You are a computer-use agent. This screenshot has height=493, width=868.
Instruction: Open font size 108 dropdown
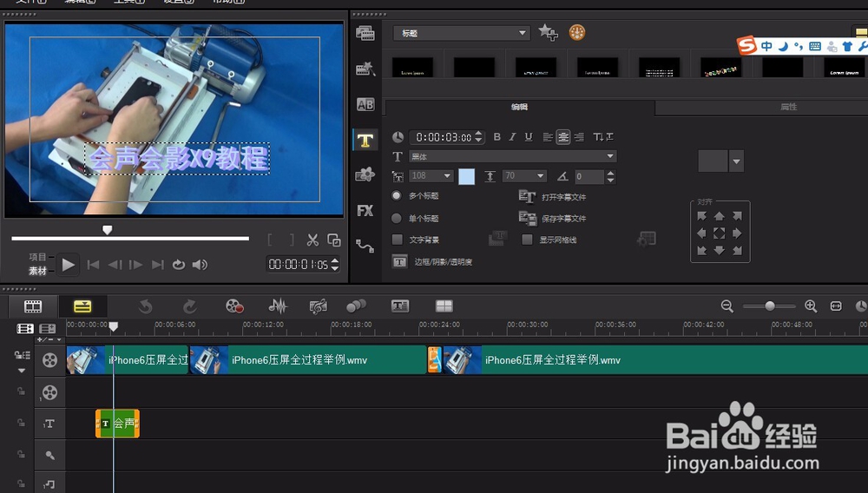(431, 176)
